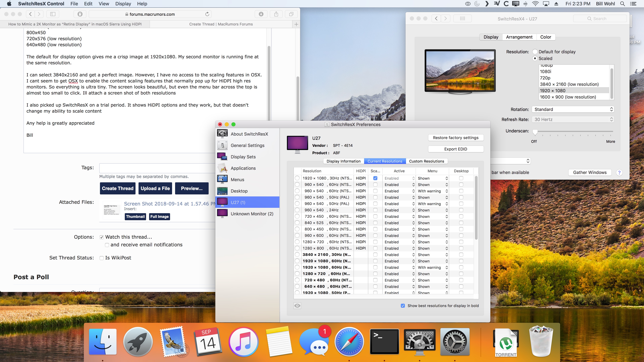Open Safari compass icon in Dock

(349, 342)
